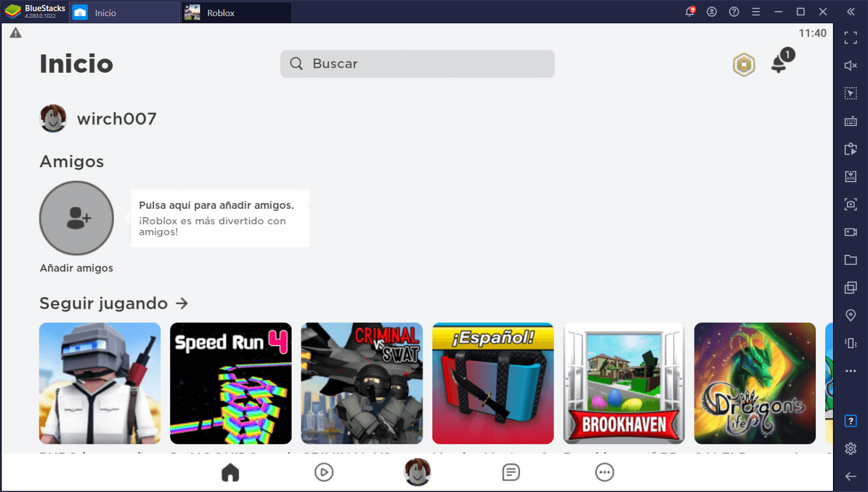Screen dimensions: 868x492
Task: Open keyboard controls icon in sidebar
Action: [x=851, y=121]
